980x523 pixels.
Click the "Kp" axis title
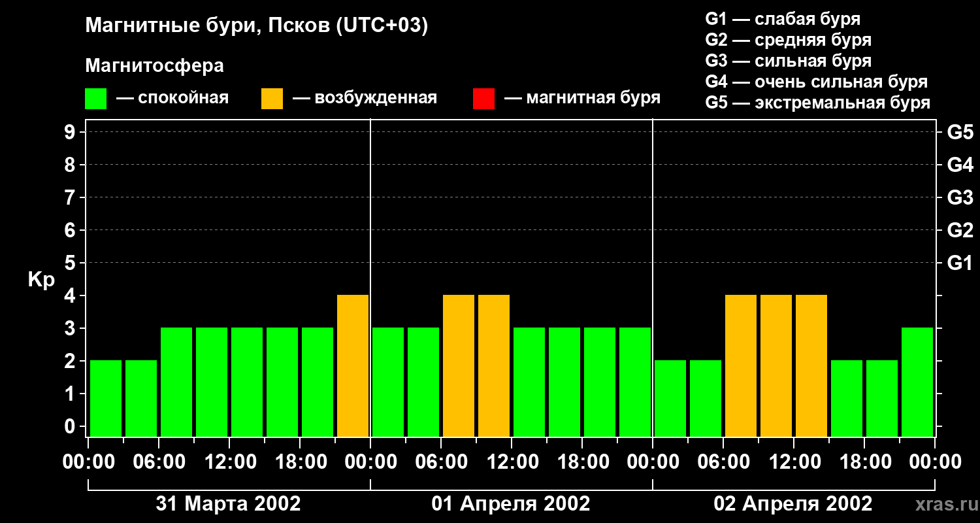coord(41,279)
